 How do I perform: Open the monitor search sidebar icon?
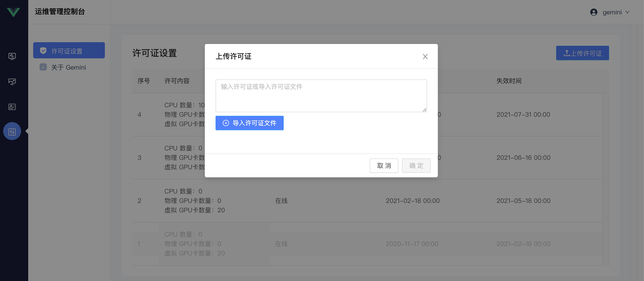click(12, 56)
